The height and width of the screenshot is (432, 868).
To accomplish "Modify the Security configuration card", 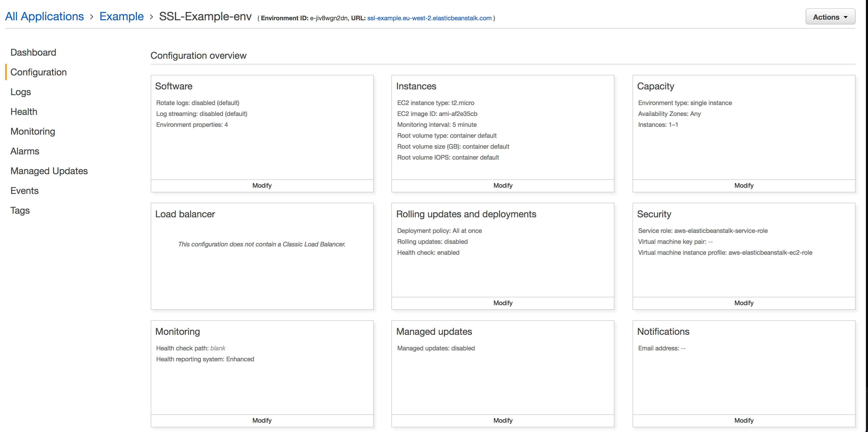I will 744,303.
